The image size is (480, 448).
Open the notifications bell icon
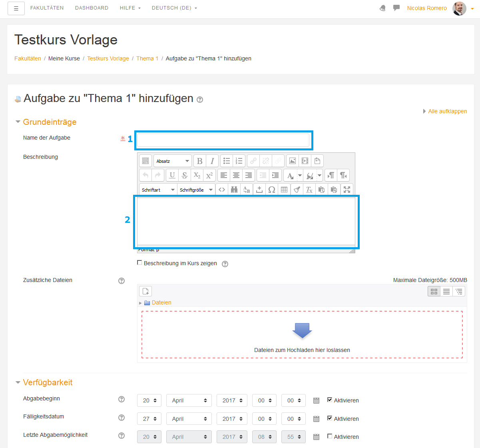(382, 8)
